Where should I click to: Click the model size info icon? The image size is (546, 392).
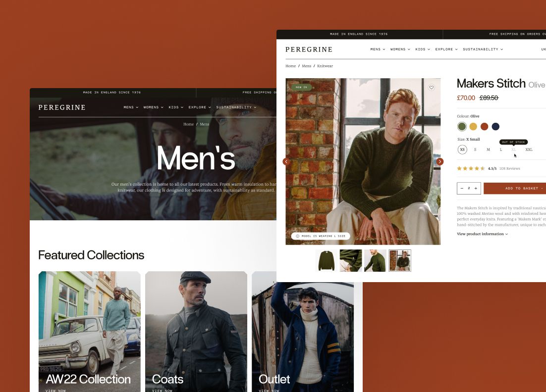pyautogui.click(x=297, y=236)
